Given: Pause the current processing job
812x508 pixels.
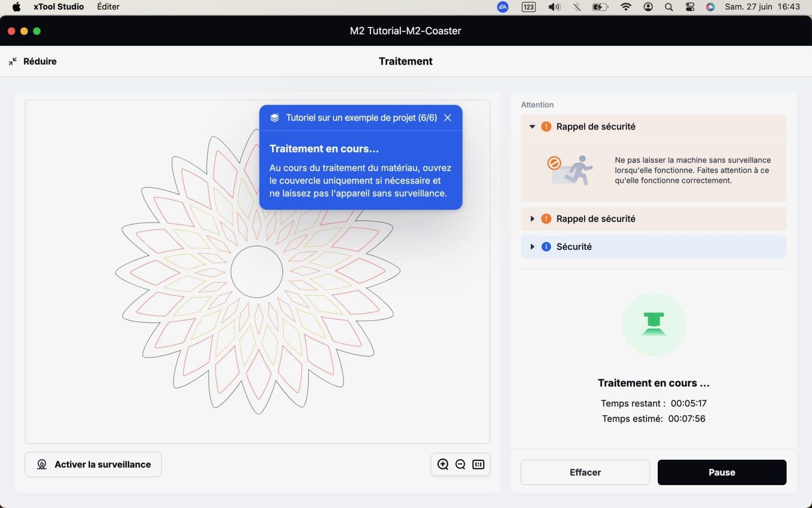Looking at the screenshot, I should coord(722,472).
